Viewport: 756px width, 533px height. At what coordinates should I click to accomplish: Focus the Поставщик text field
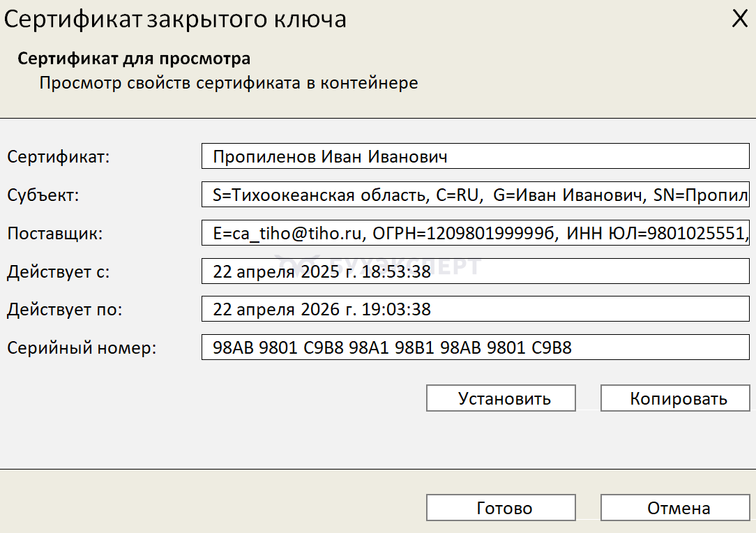coord(475,233)
